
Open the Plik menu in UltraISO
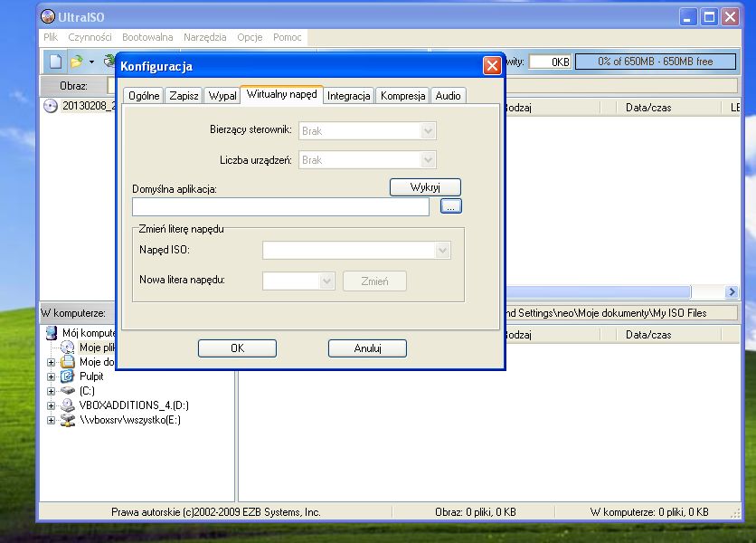pos(51,37)
